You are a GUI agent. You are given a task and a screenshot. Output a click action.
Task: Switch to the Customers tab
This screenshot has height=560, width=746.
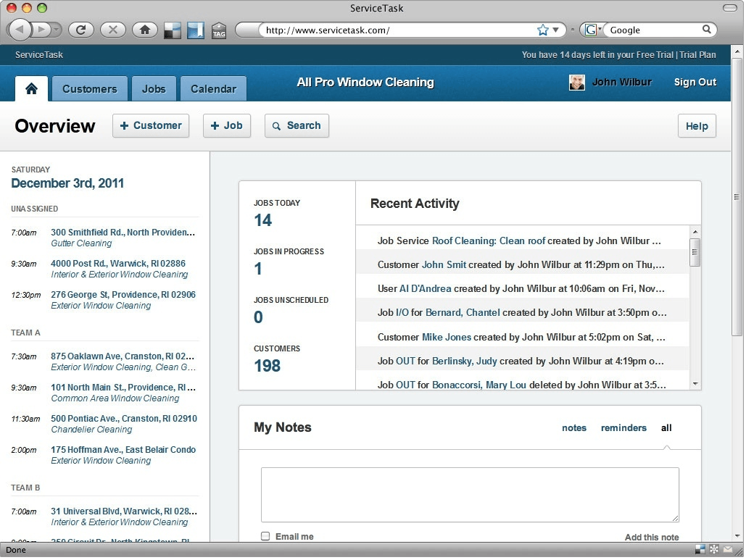click(89, 88)
